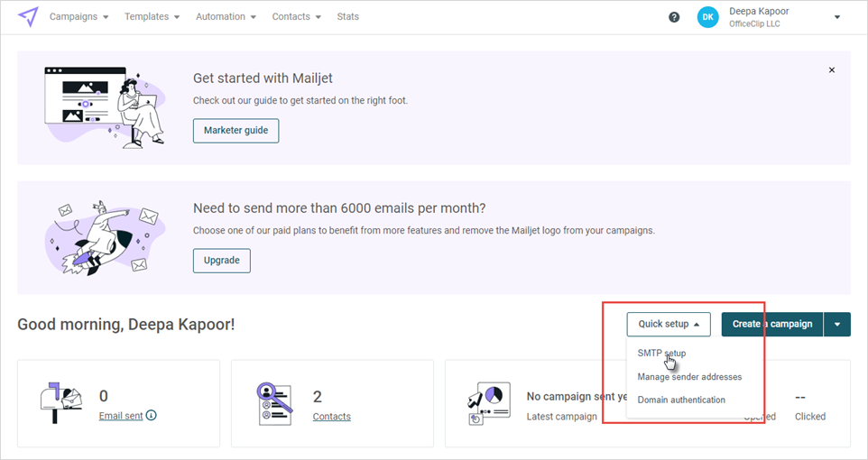The width and height of the screenshot is (868, 460).
Task: Select SMTP setup from Quick setup menu
Action: (661, 354)
